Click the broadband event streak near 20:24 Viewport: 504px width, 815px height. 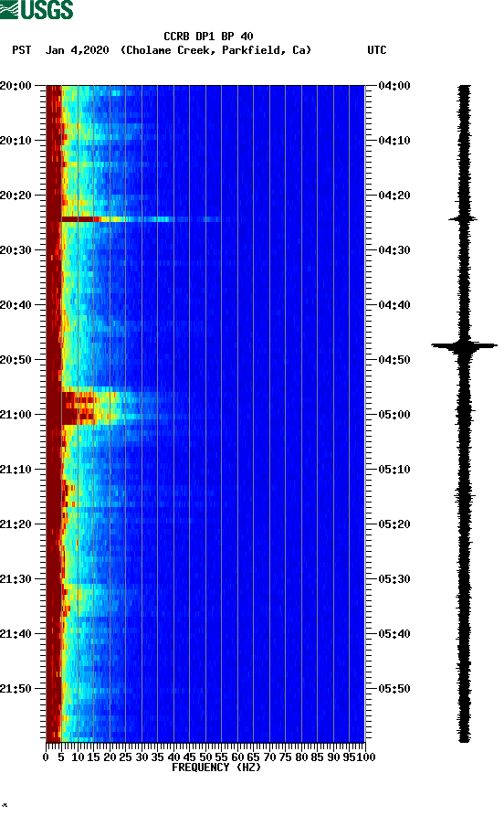pos(141,219)
